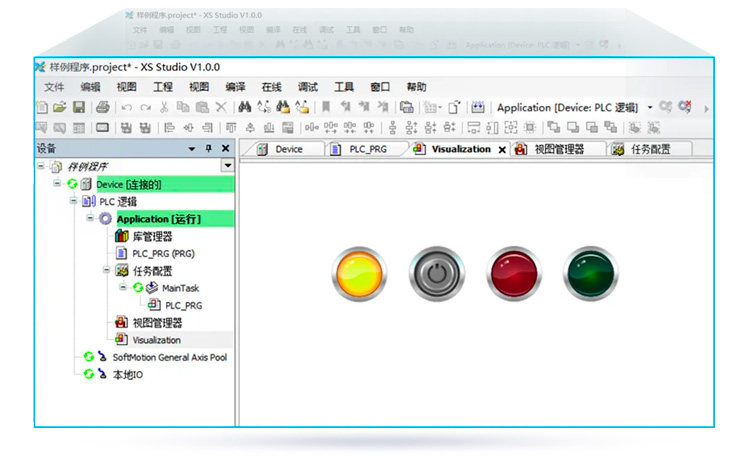750x456 pixels.
Task: Open the 工具 menu
Action: coord(344,87)
